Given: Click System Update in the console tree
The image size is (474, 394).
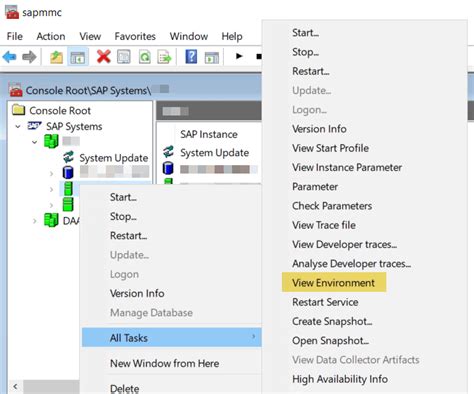Looking at the screenshot, I should point(114,158).
